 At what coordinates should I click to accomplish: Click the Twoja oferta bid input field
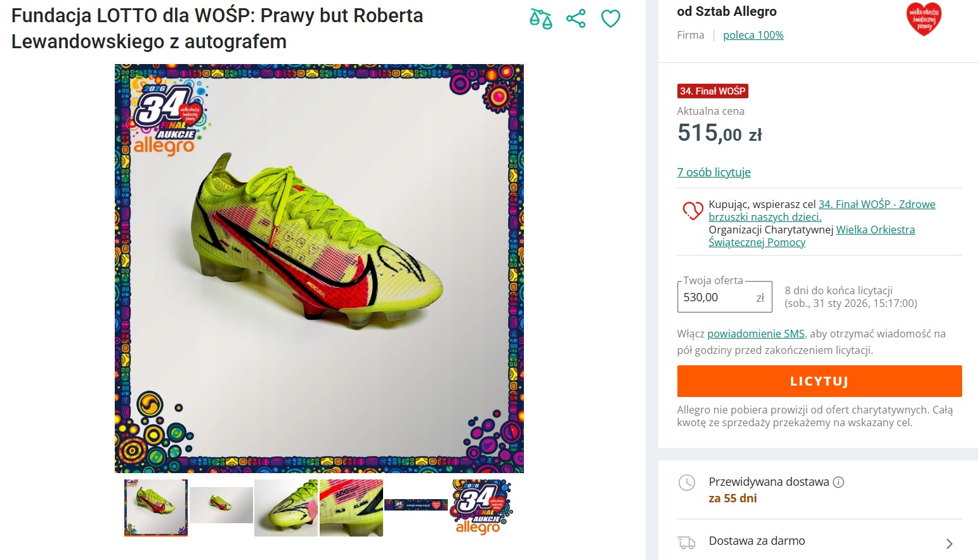pos(717,297)
